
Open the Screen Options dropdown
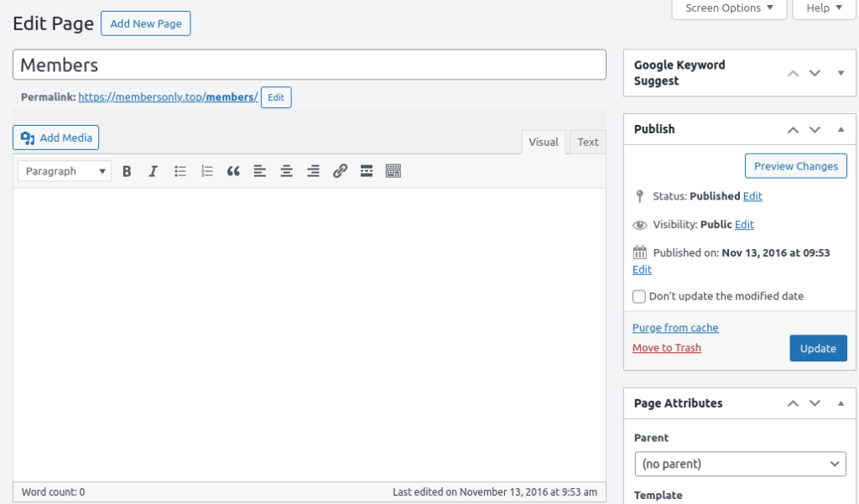728,8
